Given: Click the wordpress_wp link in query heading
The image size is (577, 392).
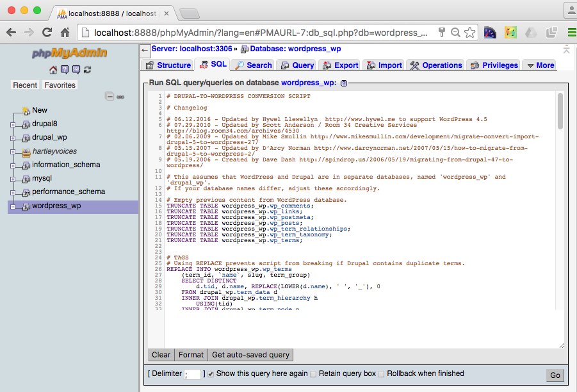Looking at the screenshot, I should click(x=307, y=83).
